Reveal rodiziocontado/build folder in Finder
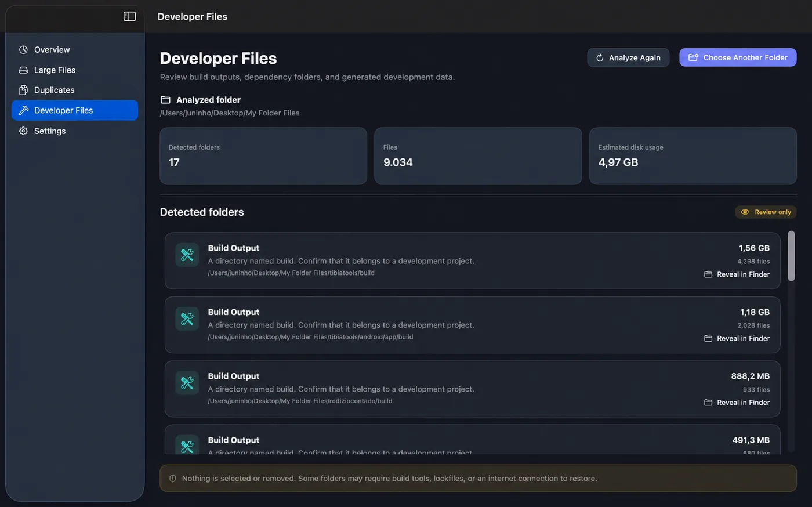The image size is (812, 507). pos(737,403)
